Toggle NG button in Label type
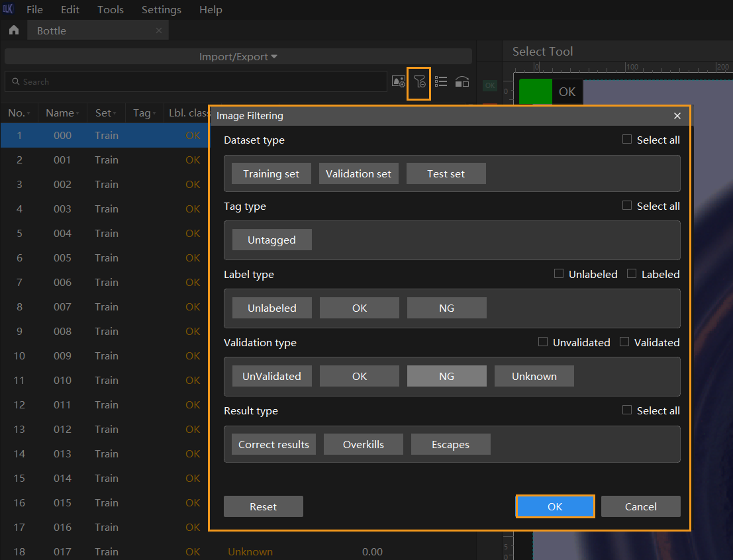The height and width of the screenshot is (560, 733). click(x=446, y=308)
